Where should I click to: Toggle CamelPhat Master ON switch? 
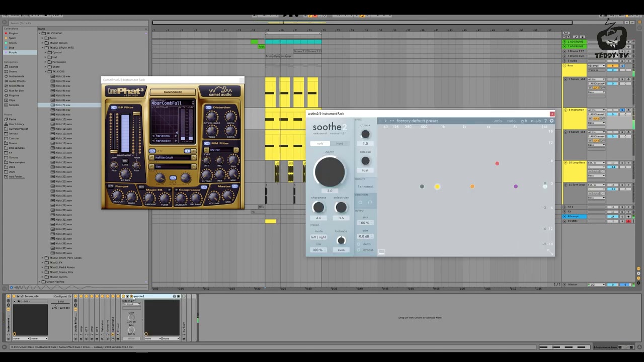(234, 186)
